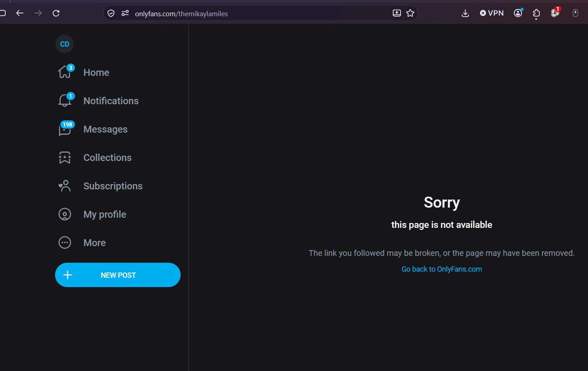Open site permissions icon beside the URL
588x371 pixels.
(x=125, y=13)
